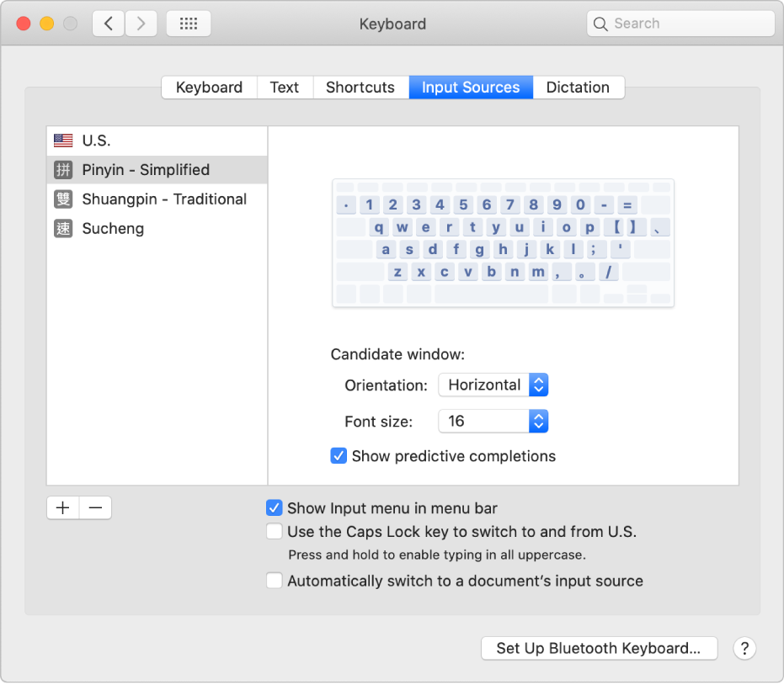Image resolution: width=784 pixels, height=685 pixels.
Task: Close the Keyboard preferences window
Action: pyautogui.click(x=23, y=24)
